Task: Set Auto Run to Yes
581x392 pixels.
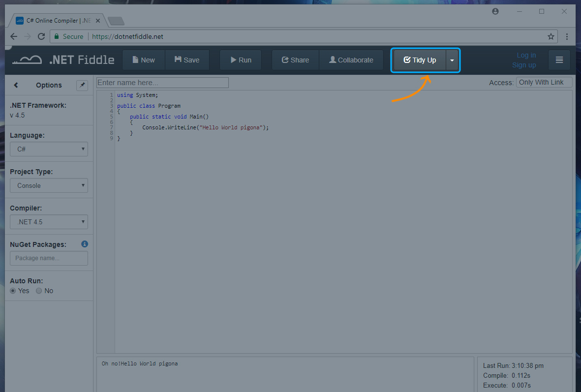Action: tap(13, 291)
